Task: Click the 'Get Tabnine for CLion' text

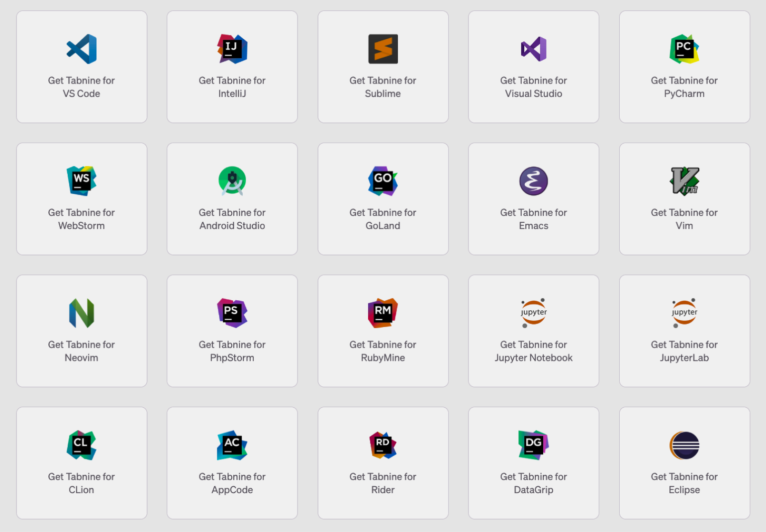Action: [82, 483]
